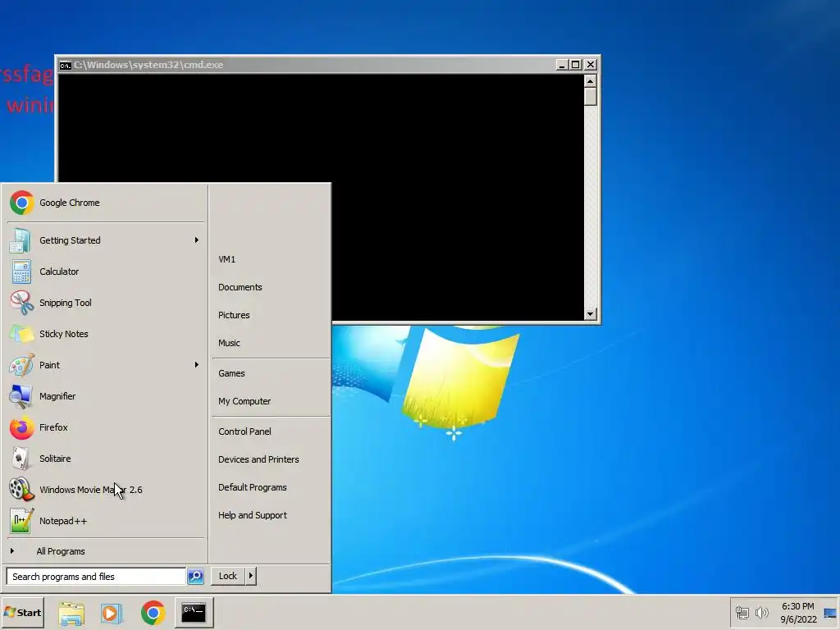The height and width of the screenshot is (630, 840).
Task: Open Games from the Start menu
Action: pyautogui.click(x=231, y=373)
